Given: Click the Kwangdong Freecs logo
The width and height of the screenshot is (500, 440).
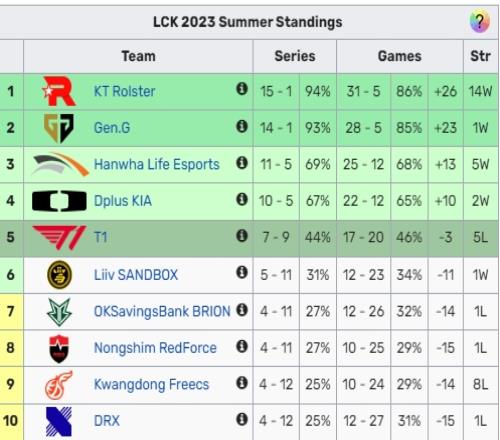Looking at the screenshot, I should [x=59, y=385].
